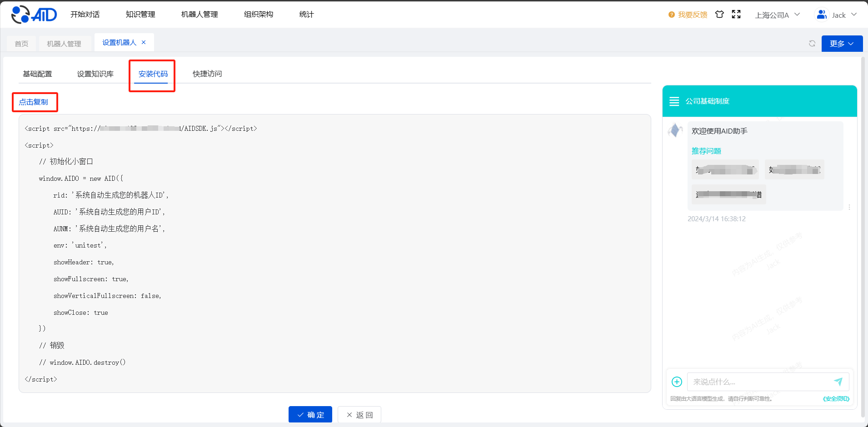Open the 统计 menu
868x427 pixels.
(x=306, y=15)
